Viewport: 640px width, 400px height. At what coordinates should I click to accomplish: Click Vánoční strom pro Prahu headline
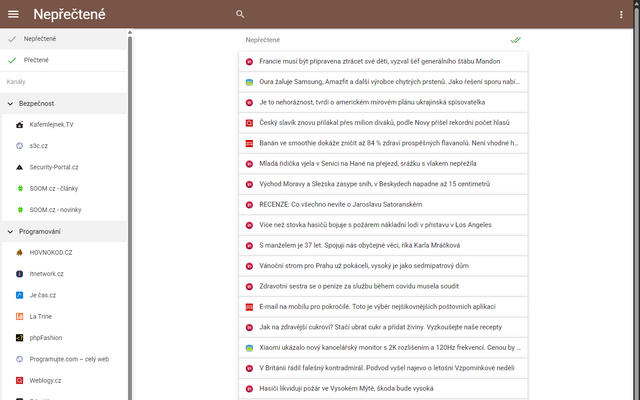[364, 266]
